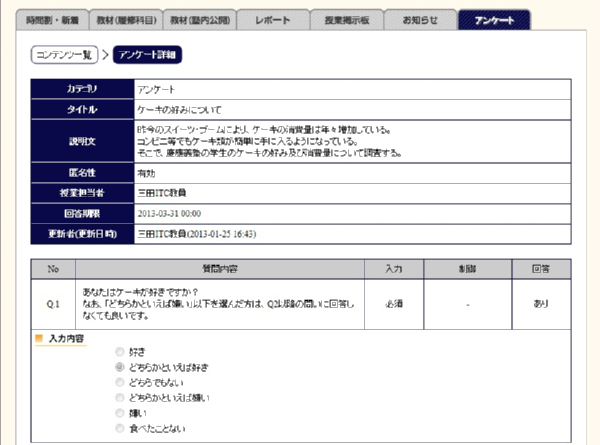Choose the どちらかといえば好き radio button
Screen dimensions: 600x445
(x=121, y=368)
